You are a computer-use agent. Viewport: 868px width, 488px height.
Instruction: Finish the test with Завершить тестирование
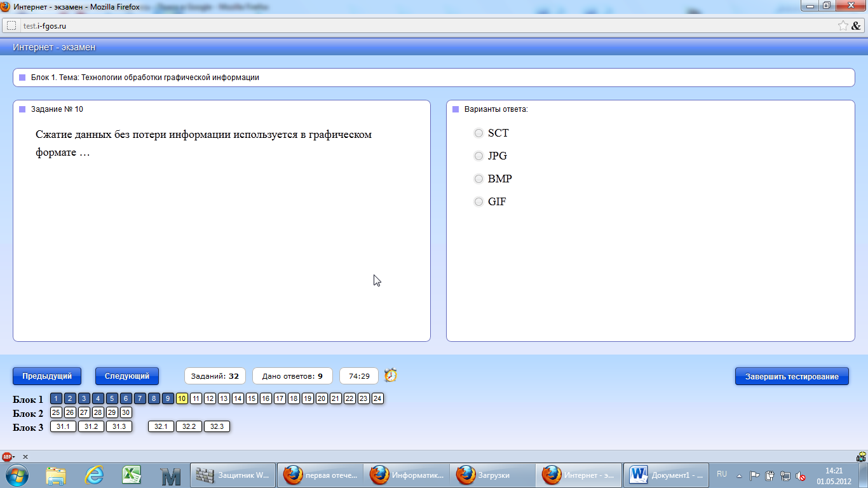(792, 376)
